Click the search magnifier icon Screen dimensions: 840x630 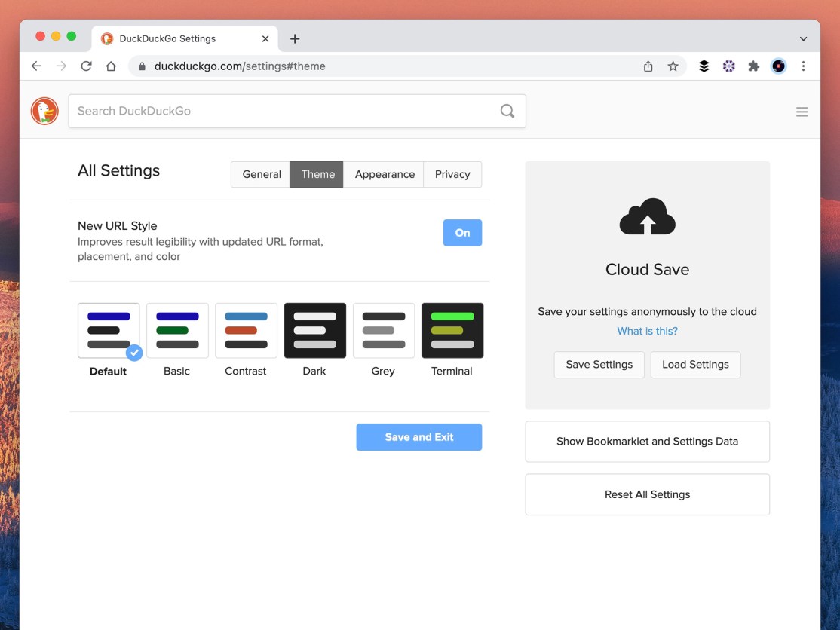coord(507,110)
